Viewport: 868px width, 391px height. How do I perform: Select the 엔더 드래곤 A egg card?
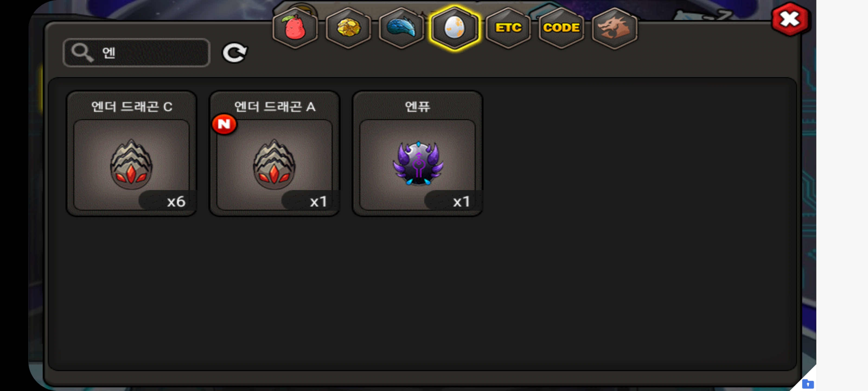point(274,153)
